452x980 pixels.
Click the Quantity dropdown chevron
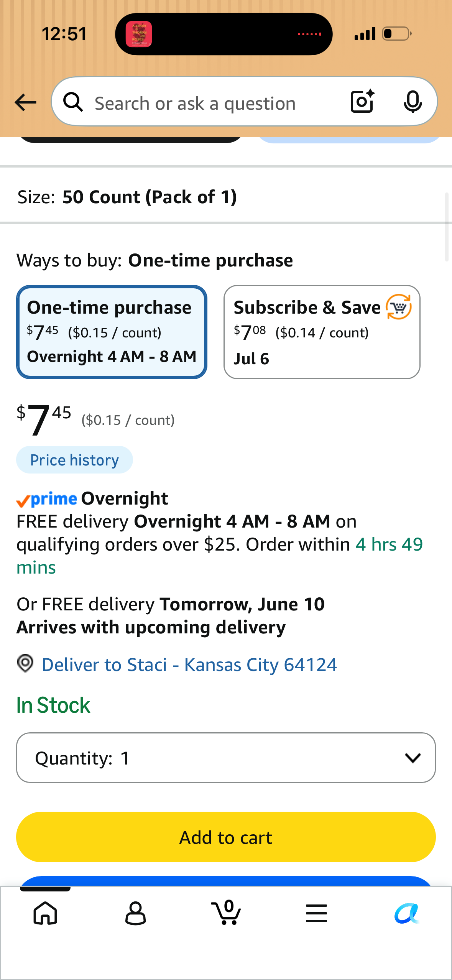[x=413, y=758]
